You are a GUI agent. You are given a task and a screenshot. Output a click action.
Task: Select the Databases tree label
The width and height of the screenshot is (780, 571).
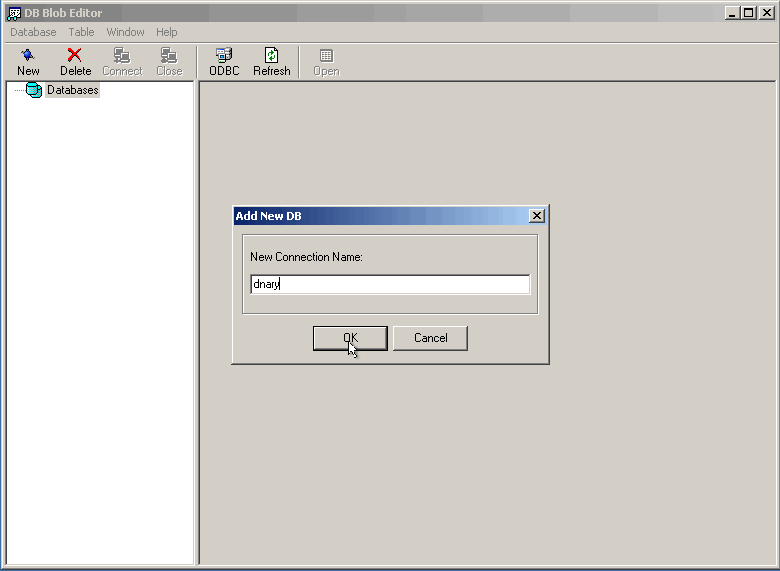coord(73,90)
